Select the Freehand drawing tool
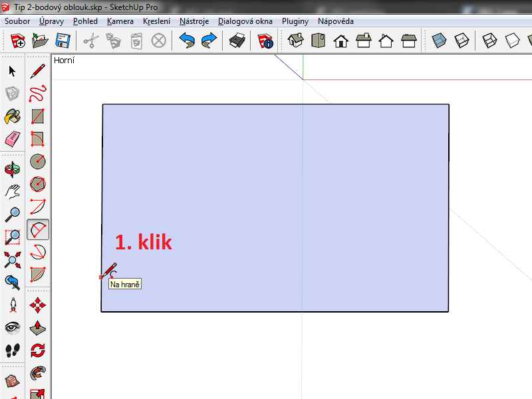 39,94
